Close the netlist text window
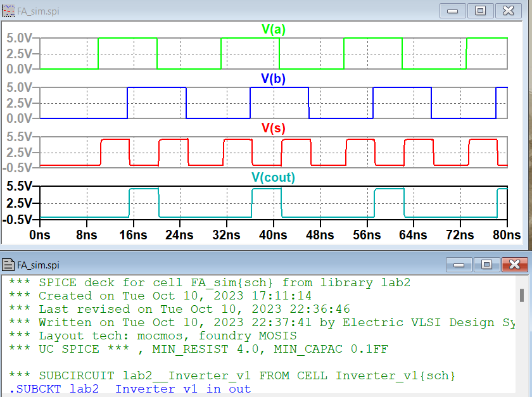Screen dimensions: 532x397 pyautogui.click(x=515, y=265)
